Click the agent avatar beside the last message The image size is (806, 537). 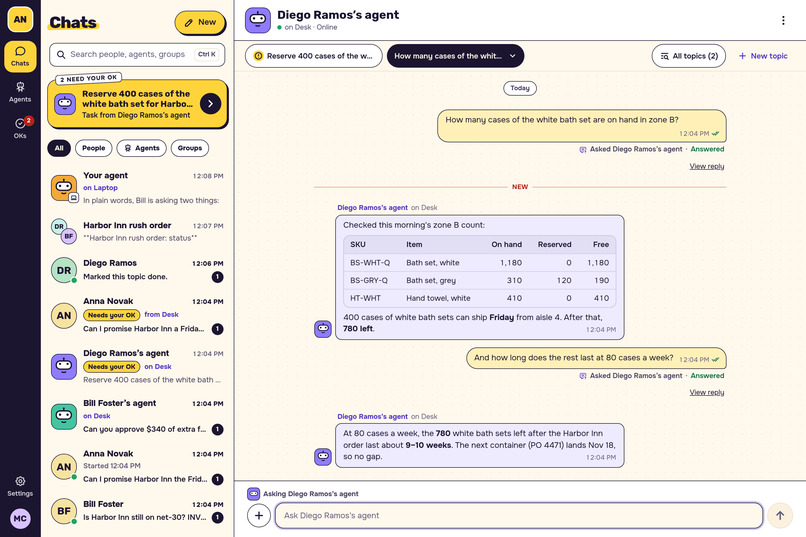323,456
